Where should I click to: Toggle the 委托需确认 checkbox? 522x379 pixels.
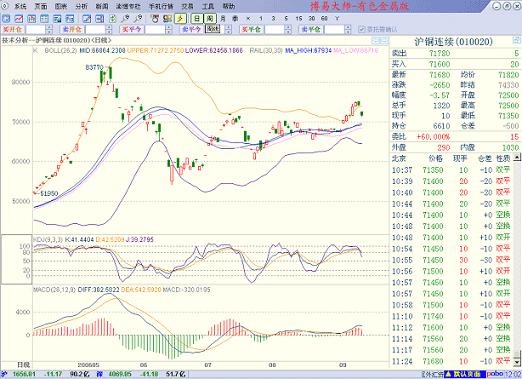(362, 29)
